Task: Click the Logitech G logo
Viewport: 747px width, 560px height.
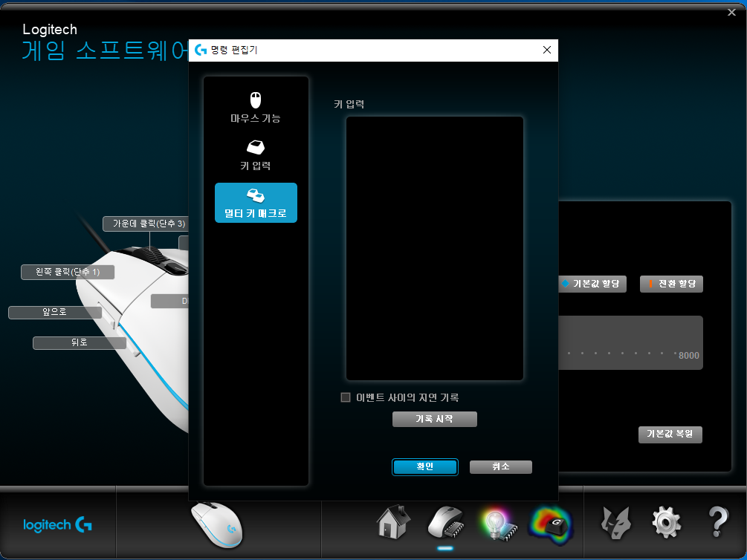Action: [58, 525]
